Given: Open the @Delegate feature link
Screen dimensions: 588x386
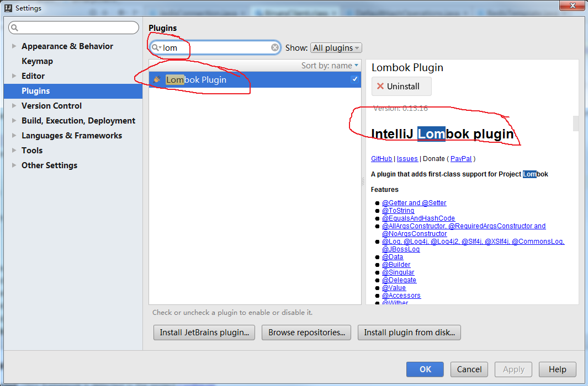Looking at the screenshot, I should coord(399,280).
